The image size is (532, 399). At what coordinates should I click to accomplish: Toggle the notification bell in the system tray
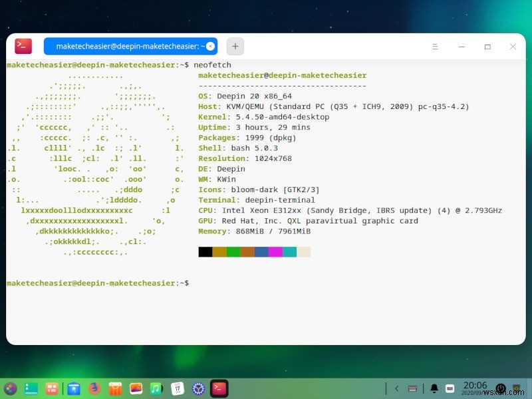coord(434,388)
